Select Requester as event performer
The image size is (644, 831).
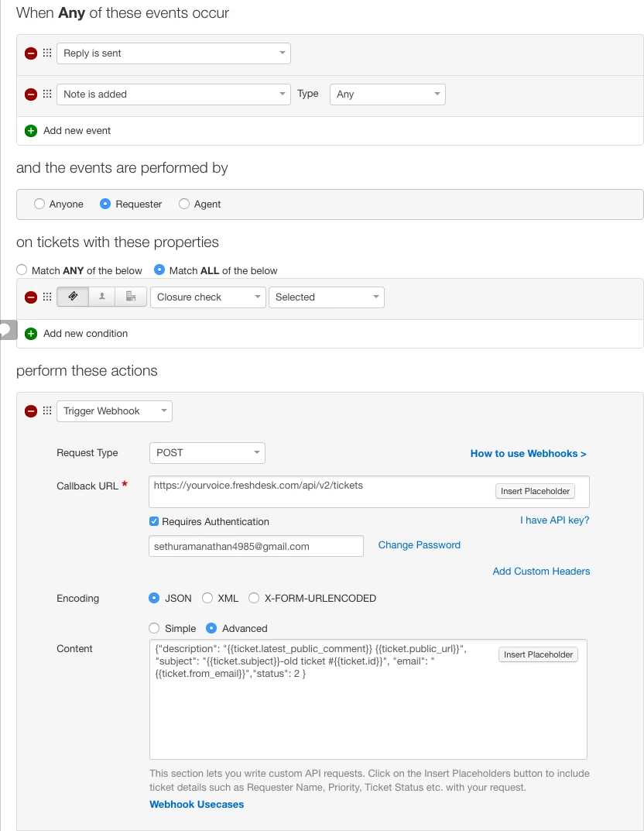[x=105, y=204]
